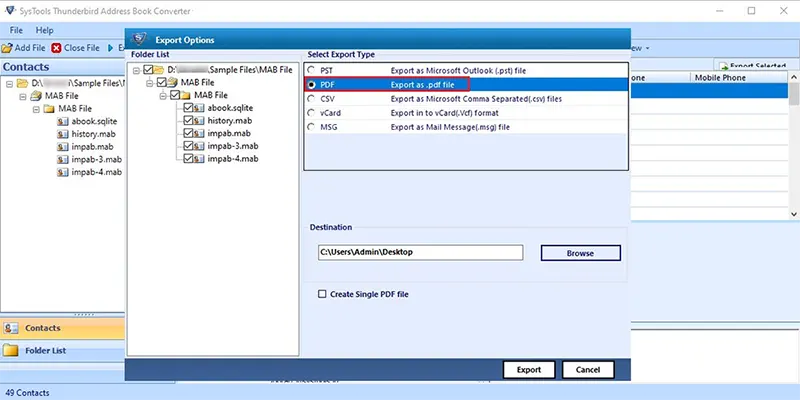
Task: Click the D: drive folder icon in Contacts tree
Action: tap(22, 83)
